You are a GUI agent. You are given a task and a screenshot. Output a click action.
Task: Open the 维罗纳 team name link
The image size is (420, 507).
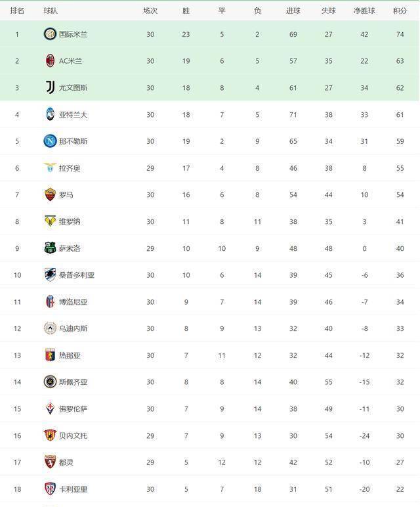click(x=70, y=221)
